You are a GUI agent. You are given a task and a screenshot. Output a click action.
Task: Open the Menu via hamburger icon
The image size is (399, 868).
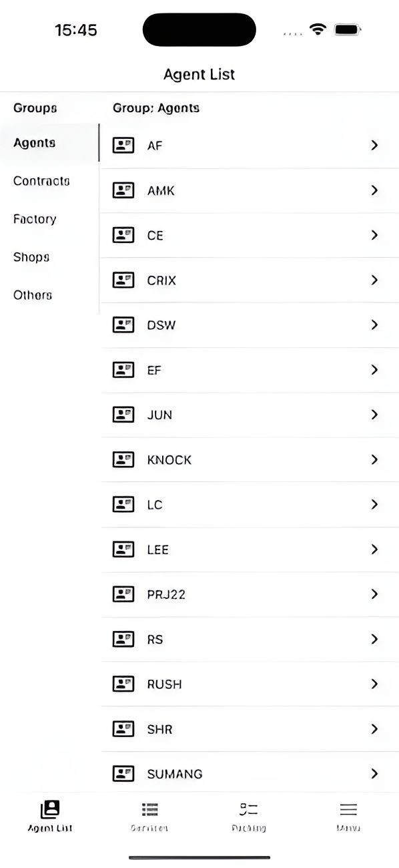[348, 810]
